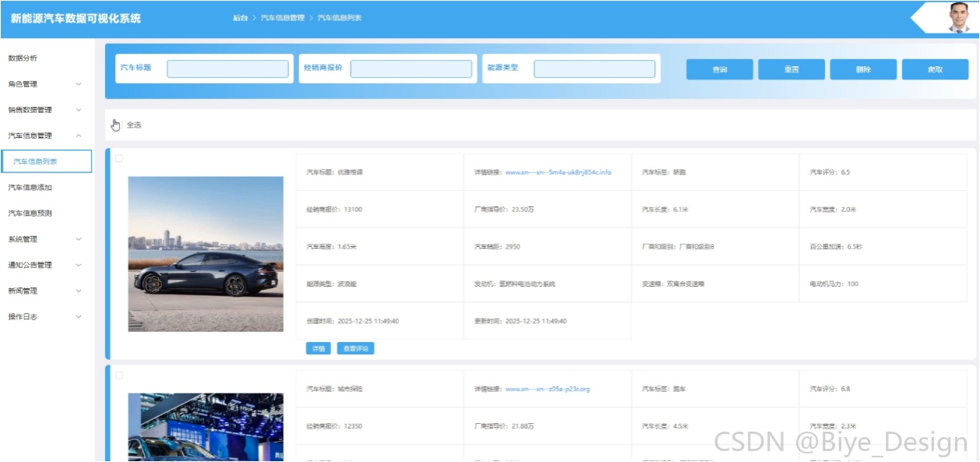Open the z05a-p23x.org detail link
980x462 pixels.
click(x=548, y=389)
